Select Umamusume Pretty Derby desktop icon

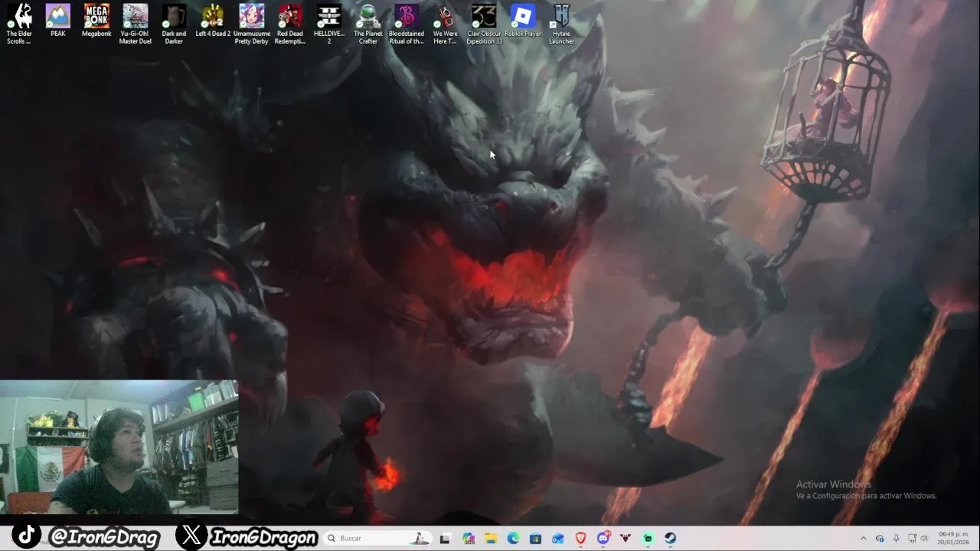252,24
